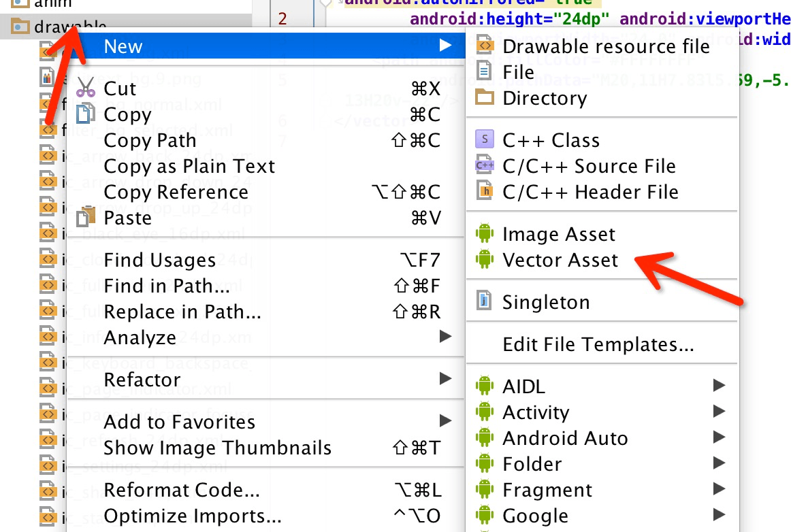Create a new Image Asset
Viewport: 791px width, 532px height.
coord(603,234)
